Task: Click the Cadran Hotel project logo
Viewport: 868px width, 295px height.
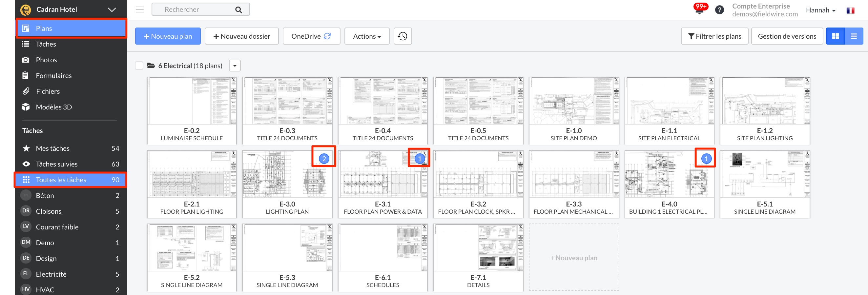Action: click(26, 10)
